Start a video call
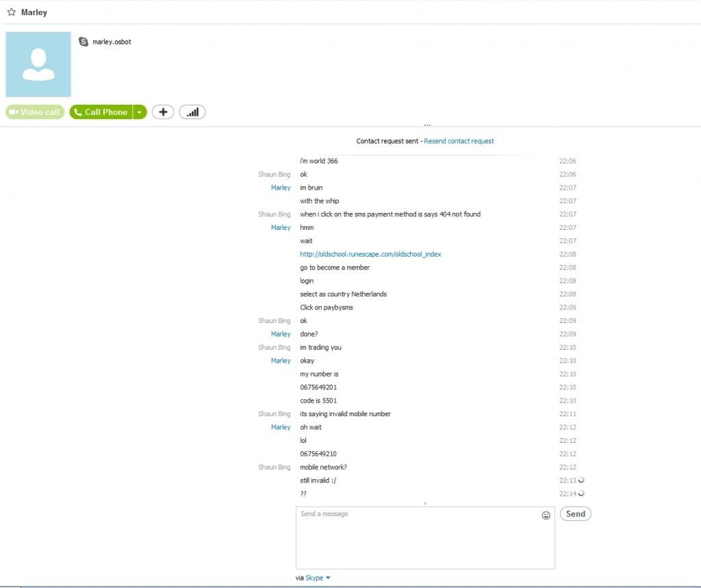This screenshot has height=588, width=701. pyautogui.click(x=35, y=112)
